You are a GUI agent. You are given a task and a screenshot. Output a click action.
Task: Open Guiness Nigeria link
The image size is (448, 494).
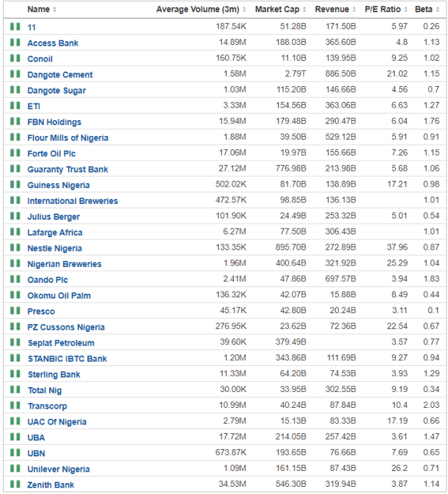point(59,185)
